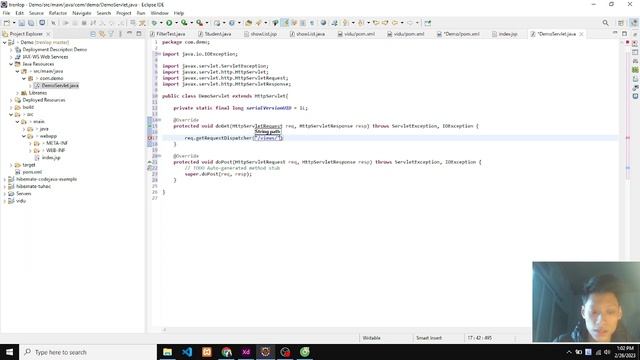640x360 pixels.
Task: Click Collapse All in Project Explorer
Action: pyautogui.click(x=93, y=34)
